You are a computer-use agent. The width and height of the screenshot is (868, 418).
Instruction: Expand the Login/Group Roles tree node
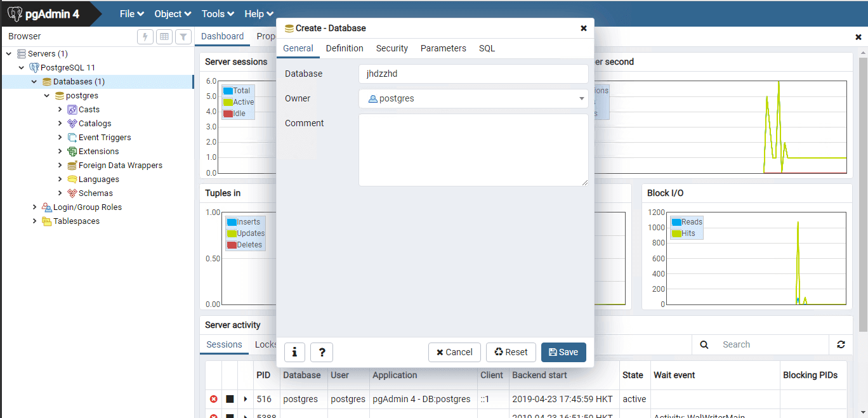click(34, 207)
